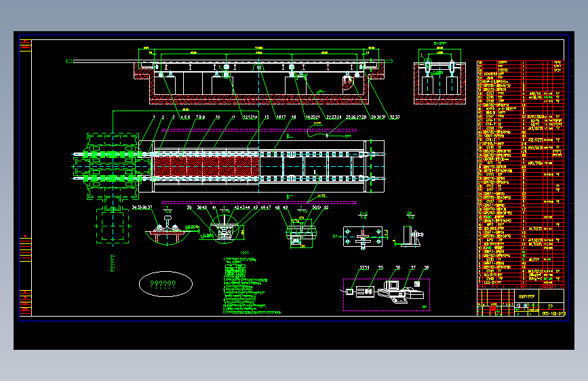Select part balloon label 18
The image size is (588, 381).
(x=294, y=117)
